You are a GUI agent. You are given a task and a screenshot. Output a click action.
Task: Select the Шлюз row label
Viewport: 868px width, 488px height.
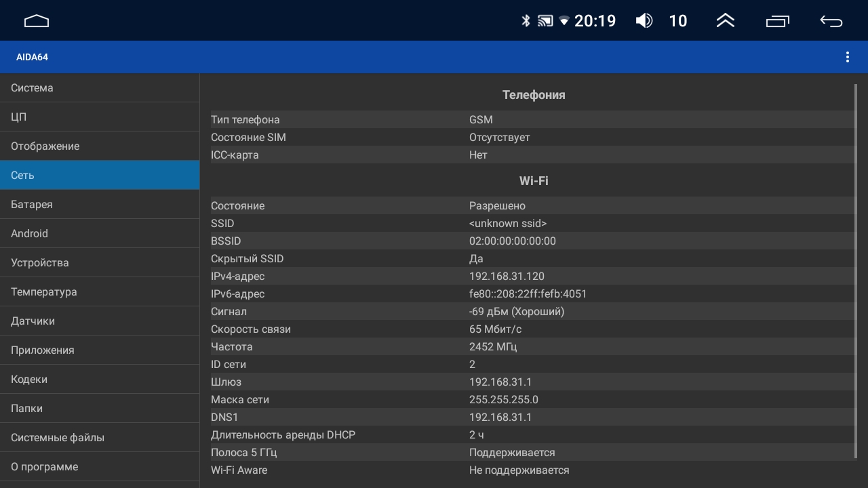pyautogui.click(x=226, y=382)
